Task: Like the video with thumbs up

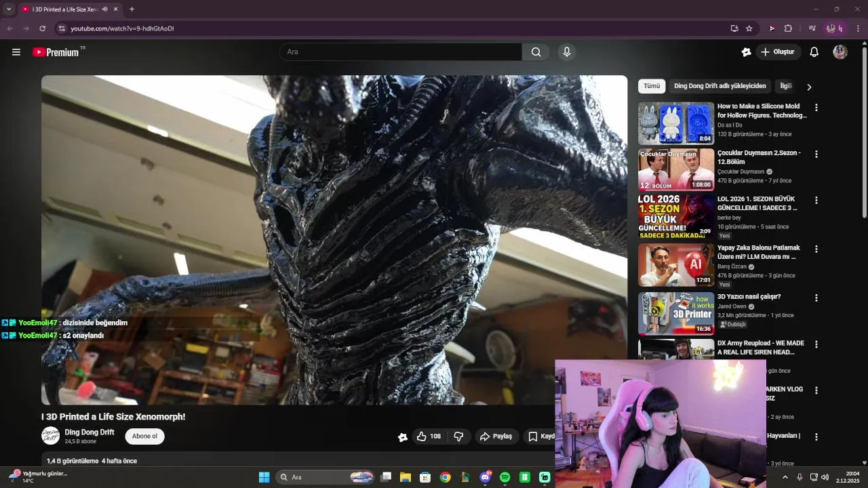Action: 429,436
